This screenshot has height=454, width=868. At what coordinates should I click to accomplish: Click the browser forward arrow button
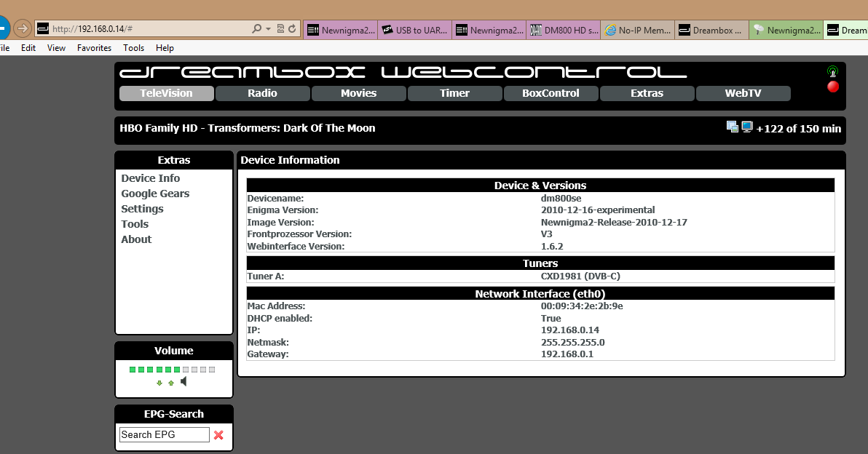coord(22,28)
